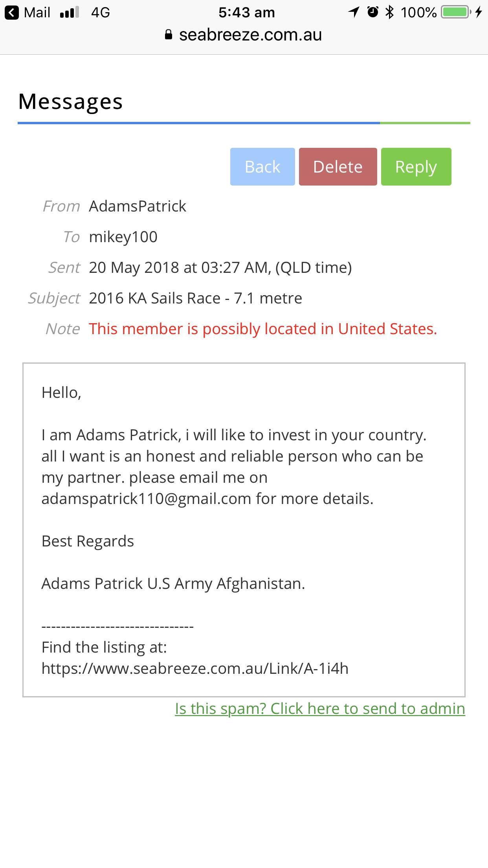Tap the Bluetooth status icon
This screenshot has width=488, height=868.
tap(389, 12)
